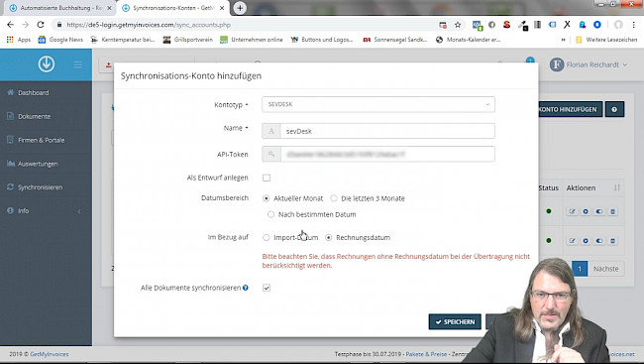644x364 pixels.
Task: Click the bookmark star icon
Action: point(458,25)
